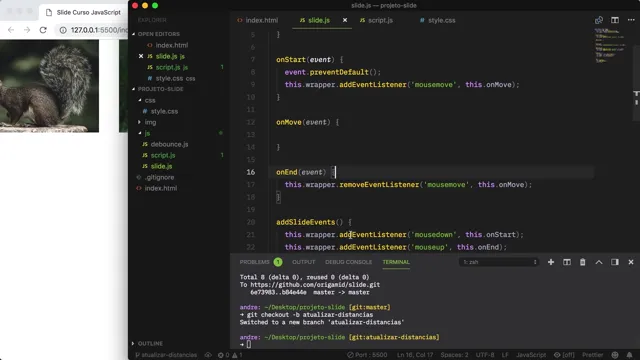Click the minimap code overview
Image resolution: width=640 pixels, height=360 pixels.
pos(610,45)
